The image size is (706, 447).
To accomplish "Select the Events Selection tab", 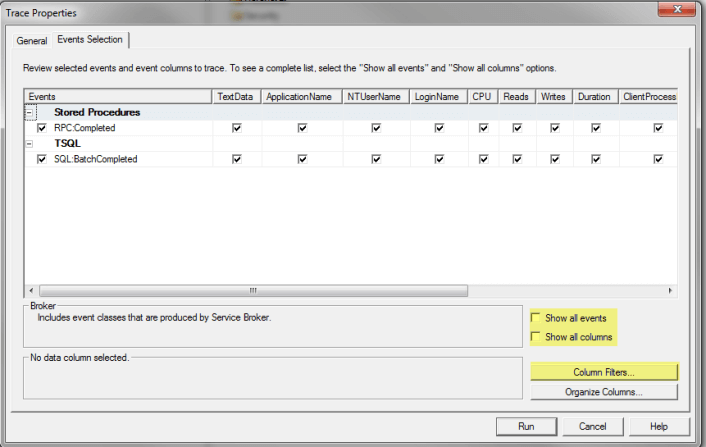I will (x=90, y=40).
